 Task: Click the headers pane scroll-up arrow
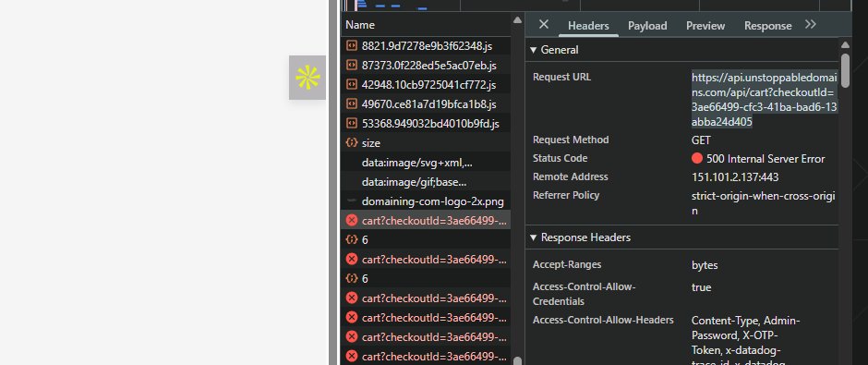point(845,45)
